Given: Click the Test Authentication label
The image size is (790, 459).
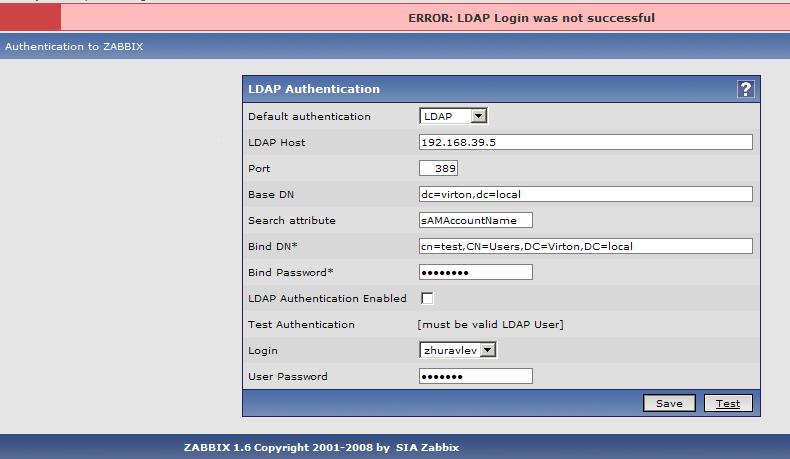Looking at the screenshot, I should click(301, 324).
